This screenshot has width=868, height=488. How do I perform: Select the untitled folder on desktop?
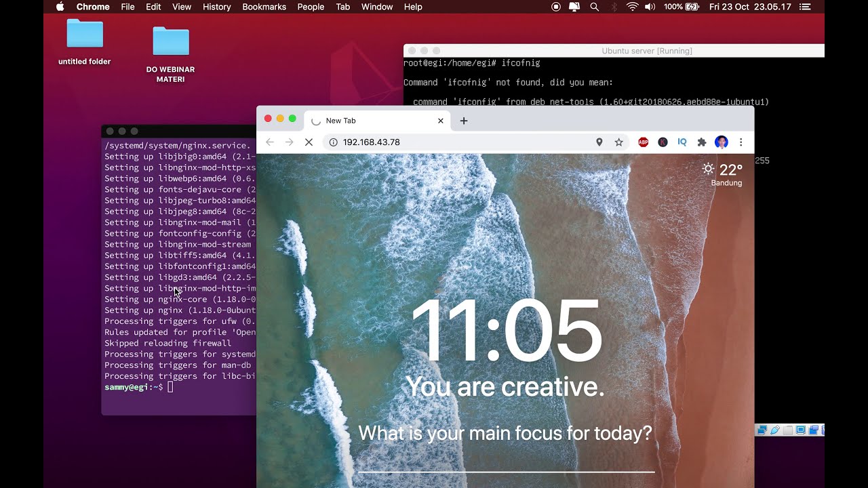[x=85, y=42]
